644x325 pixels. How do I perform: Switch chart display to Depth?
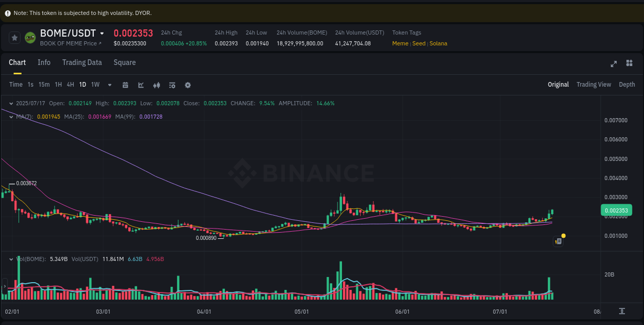click(x=626, y=84)
